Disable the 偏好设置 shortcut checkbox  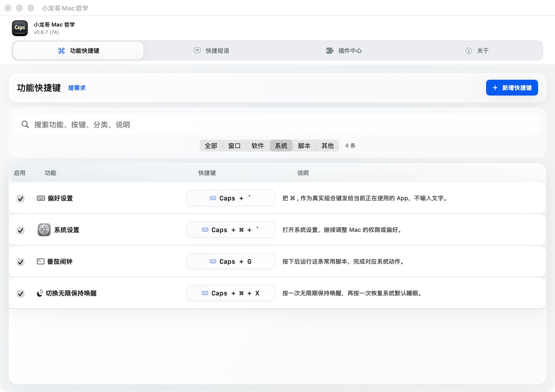coord(21,198)
